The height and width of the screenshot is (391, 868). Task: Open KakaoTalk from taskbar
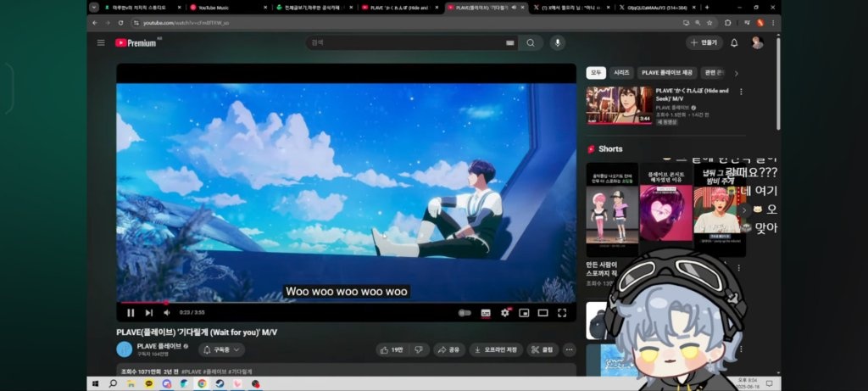coord(149,383)
